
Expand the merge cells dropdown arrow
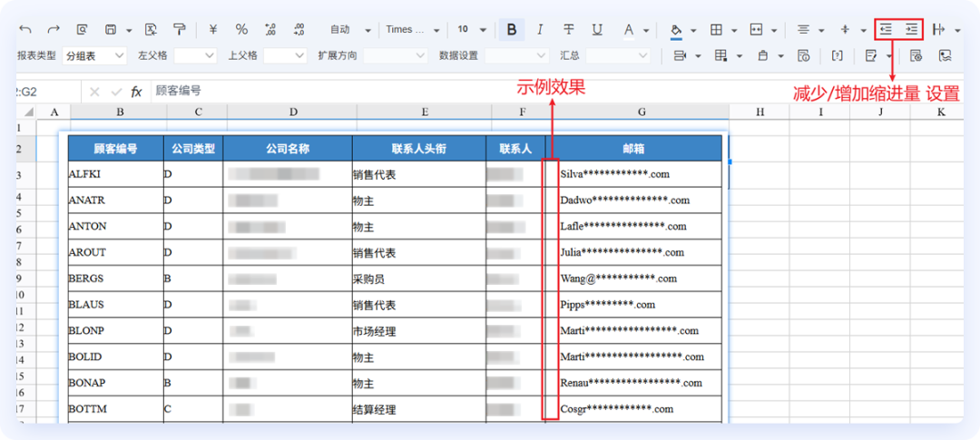(774, 30)
